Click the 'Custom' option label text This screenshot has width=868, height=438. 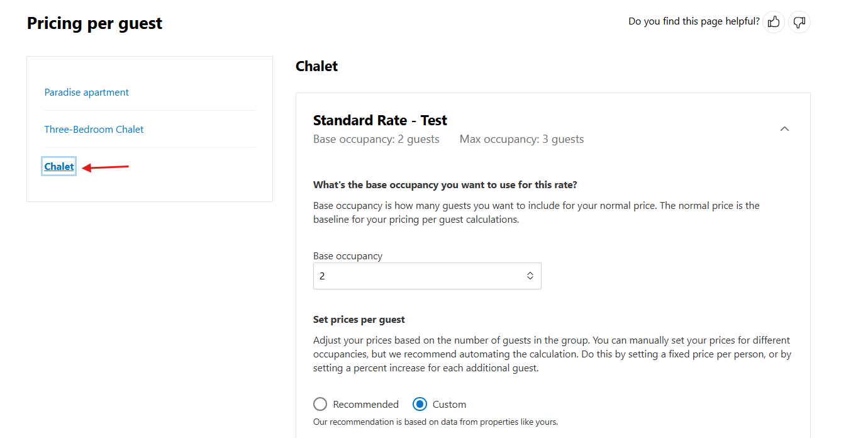click(449, 404)
